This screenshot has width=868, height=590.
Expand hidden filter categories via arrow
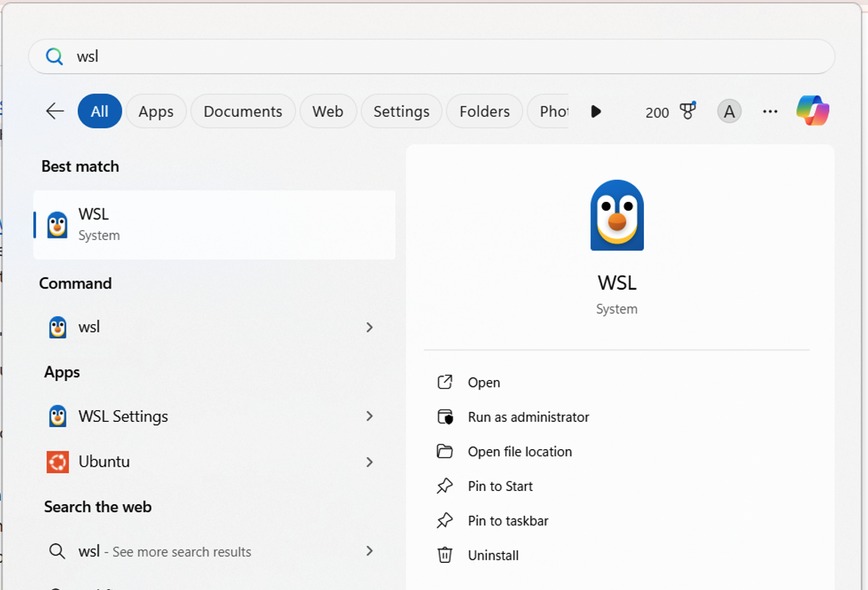tap(596, 112)
